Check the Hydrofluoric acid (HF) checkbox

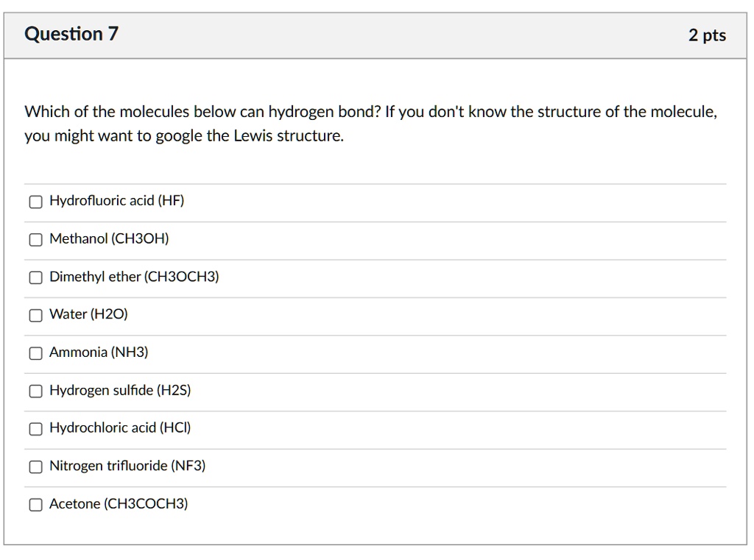pos(35,201)
